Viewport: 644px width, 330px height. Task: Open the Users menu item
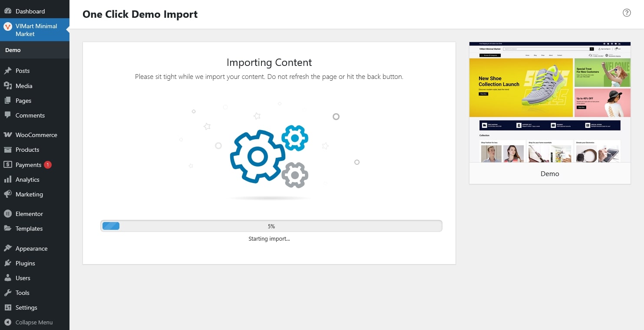point(23,278)
